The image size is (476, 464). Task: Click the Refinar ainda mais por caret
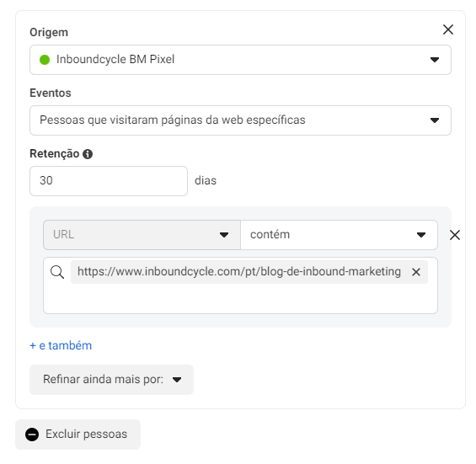(177, 380)
